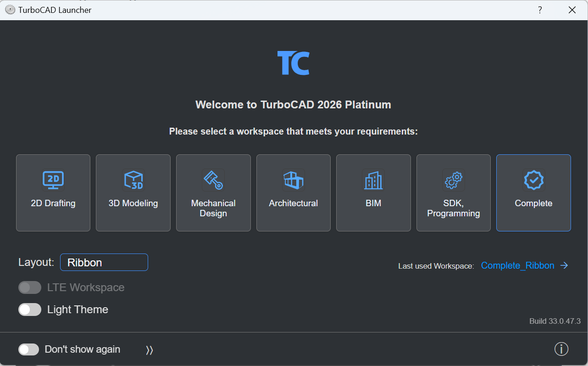Click the info icon in the footer
Image resolution: width=588 pixels, height=366 pixels.
tap(561, 349)
